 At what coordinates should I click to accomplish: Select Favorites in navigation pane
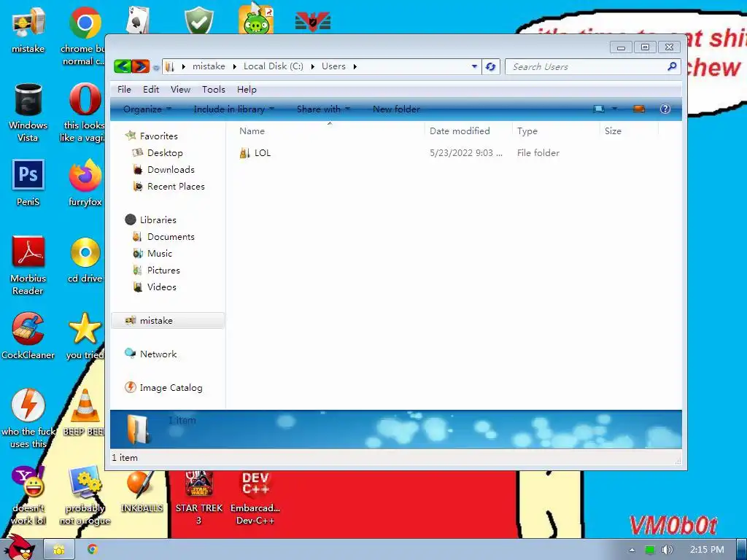point(158,136)
